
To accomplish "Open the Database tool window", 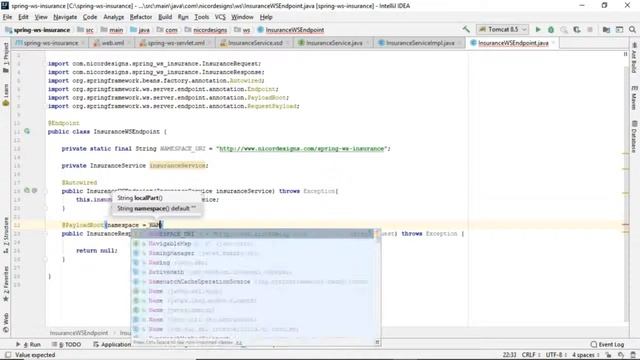I will click(x=634, y=137).
